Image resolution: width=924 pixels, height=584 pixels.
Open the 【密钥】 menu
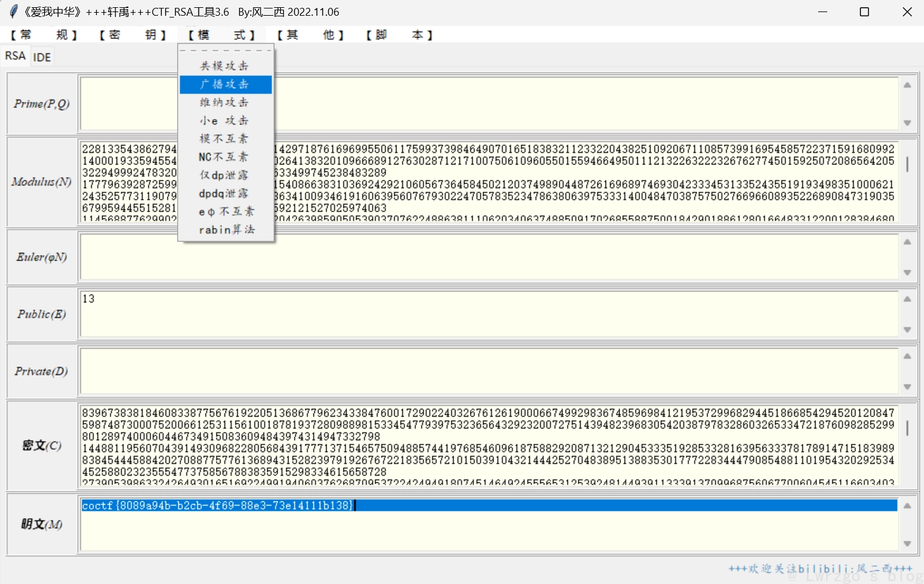pos(132,35)
